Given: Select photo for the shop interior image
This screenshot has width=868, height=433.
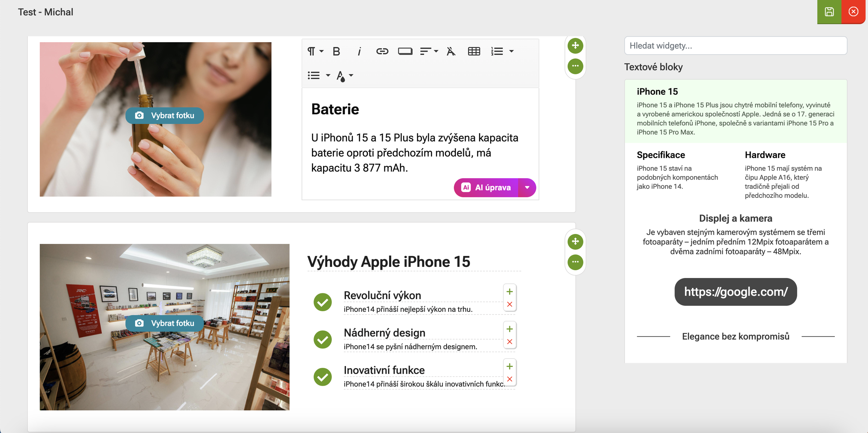Looking at the screenshot, I should pos(164,323).
